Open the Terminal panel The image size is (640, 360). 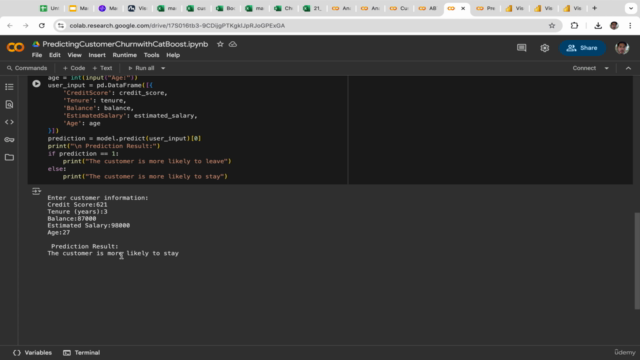pyautogui.click(x=82, y=353)
